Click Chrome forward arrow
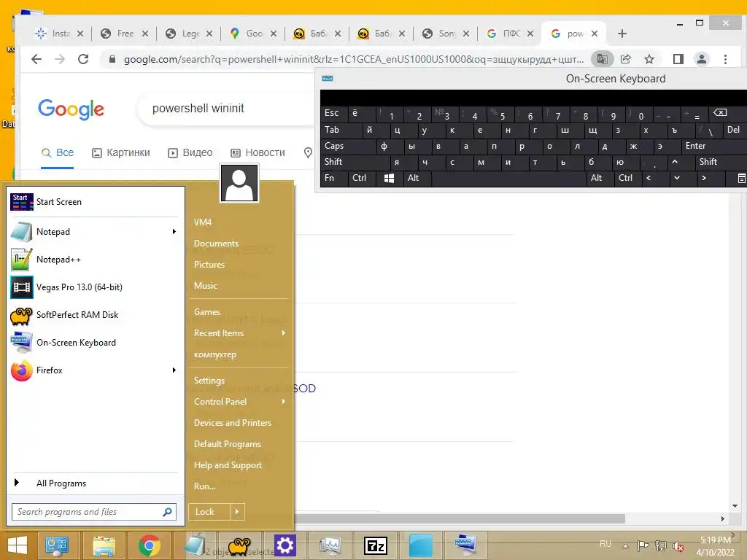 coord(60,59)
